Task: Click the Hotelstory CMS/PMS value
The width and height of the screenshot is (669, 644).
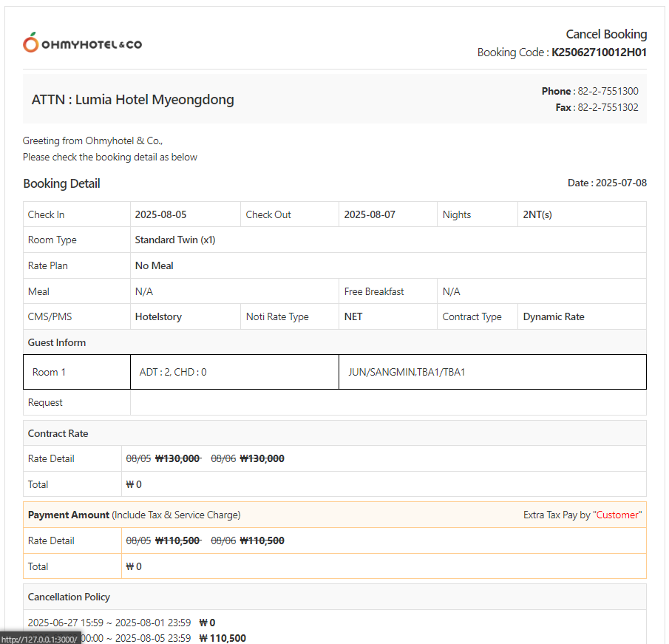Action: click(x=158, y=316)
